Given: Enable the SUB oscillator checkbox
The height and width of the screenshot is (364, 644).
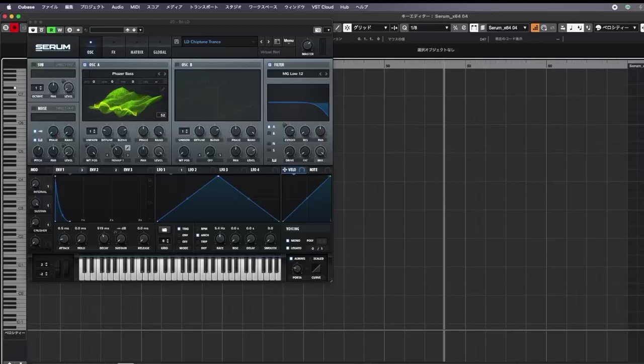Looking at the screenshot, I should [33, 65].
